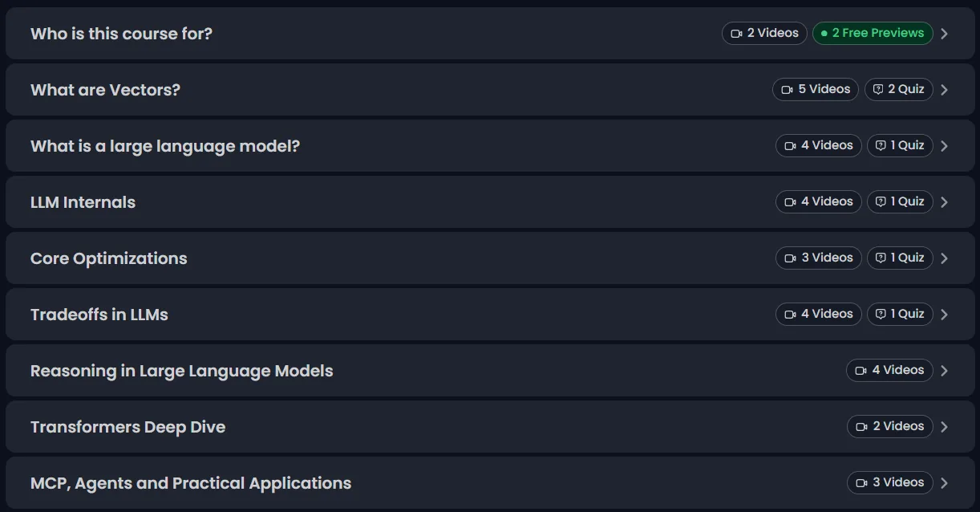Image resolution: width=980 pixels, height=512 pixels.
Task: Expand the Reasoning in Large Language Models chevron
Action: [945, 371]
